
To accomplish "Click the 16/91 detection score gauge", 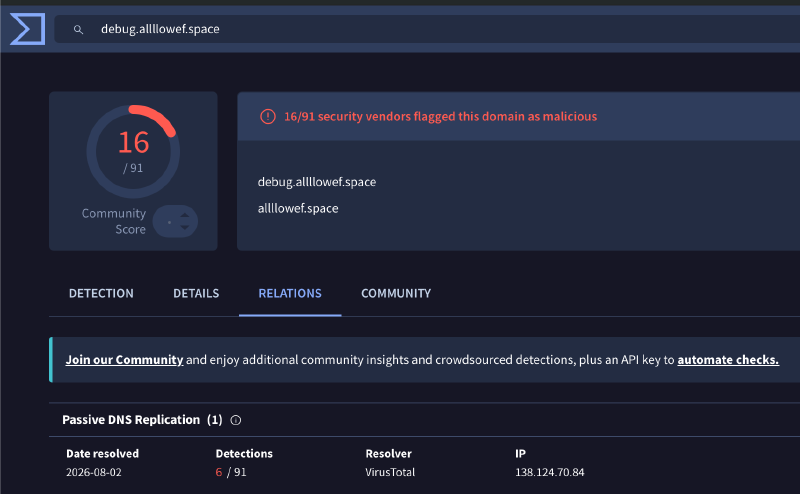I will [x=133, y=152].
